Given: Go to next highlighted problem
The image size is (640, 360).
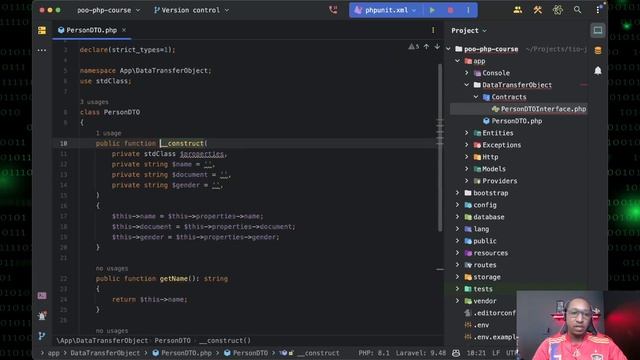Looking at the screenshot, I should click(437, 47).
